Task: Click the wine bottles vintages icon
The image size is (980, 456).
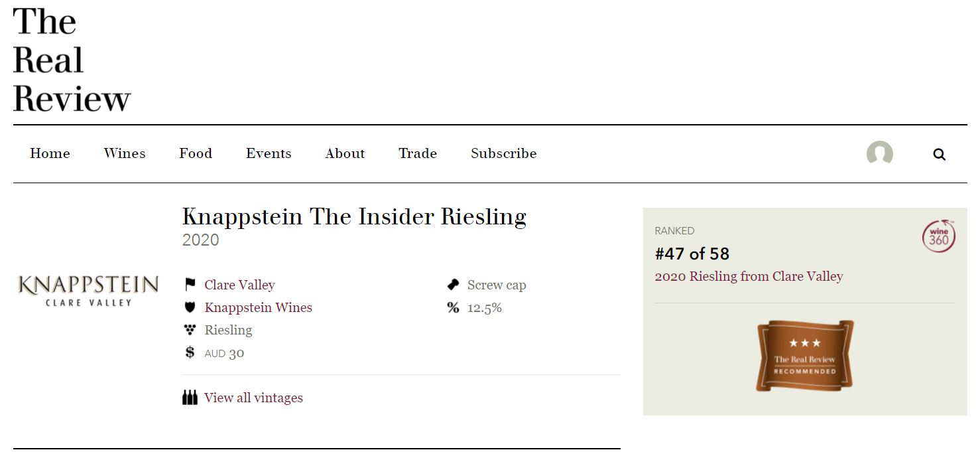Action: coord(190,398)
